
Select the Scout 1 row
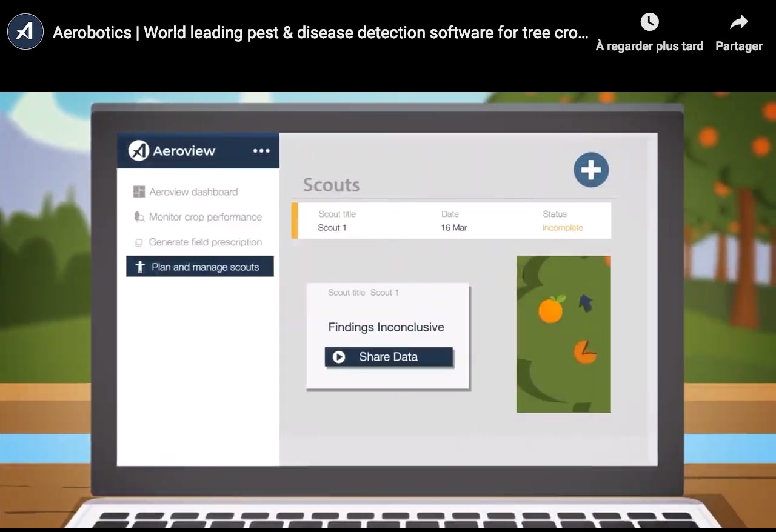coord(453,221)
